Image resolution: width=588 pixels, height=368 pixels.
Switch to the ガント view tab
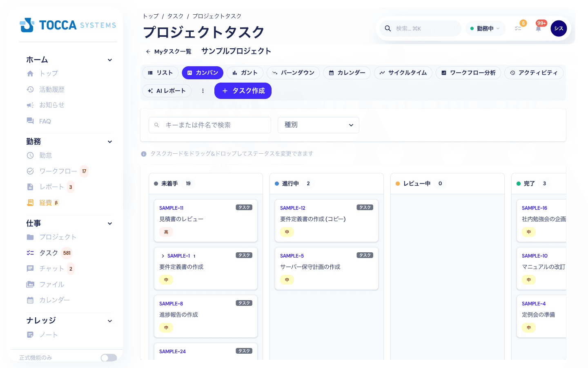click(245, 73)
